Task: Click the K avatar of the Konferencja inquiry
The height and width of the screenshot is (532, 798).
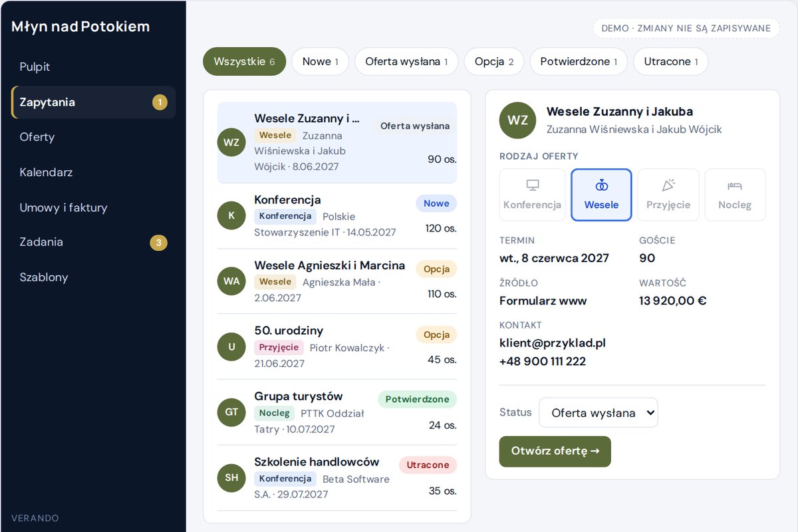Action: [x=231, y=215]
